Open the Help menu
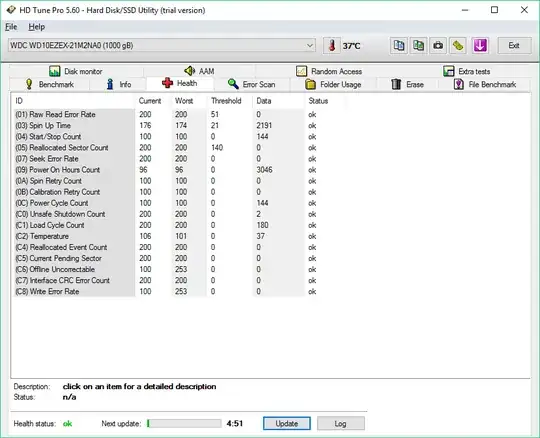 pos(37,27)
